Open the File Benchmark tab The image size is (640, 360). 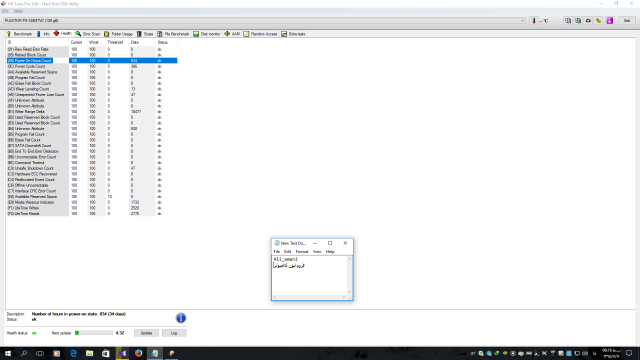[x=173, y=34]
